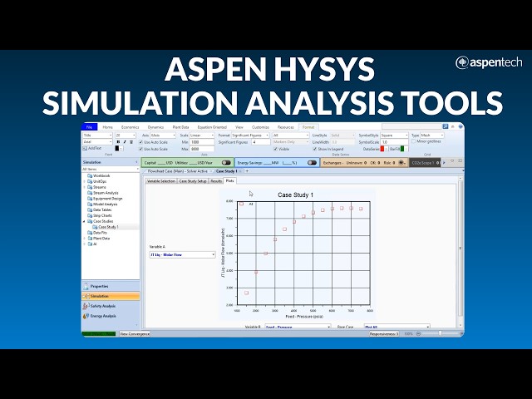Image resolution: width=532 pixels, height=399 pixels.
Task: Click the Properties flask icon
Action: click(x=86, y=286)
